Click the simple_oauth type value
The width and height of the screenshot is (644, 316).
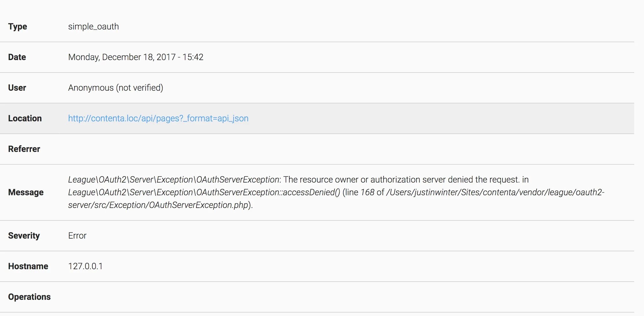[93, 27]
